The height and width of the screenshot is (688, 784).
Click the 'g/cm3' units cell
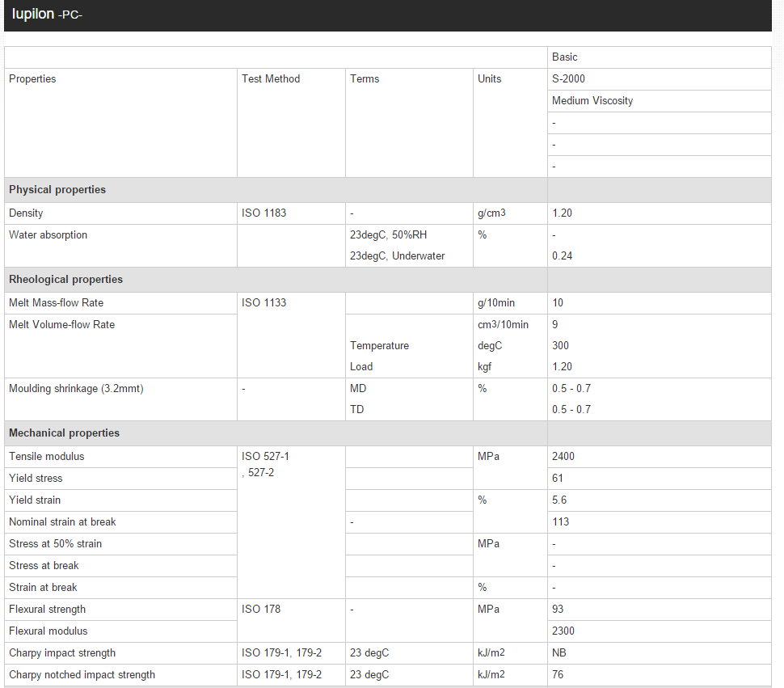(510, 213)
